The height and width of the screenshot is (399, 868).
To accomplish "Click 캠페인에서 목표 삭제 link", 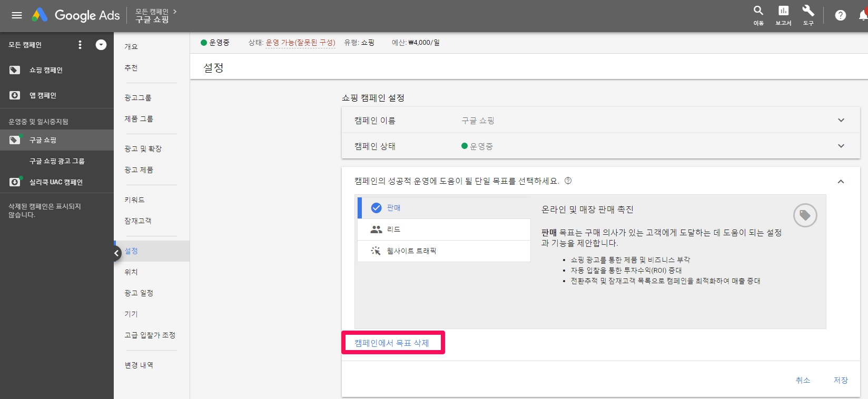I will click(x=391, y=343).
